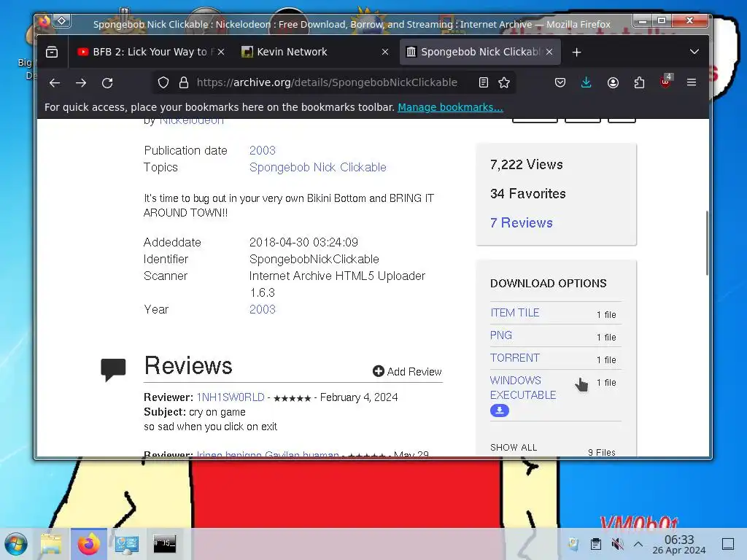
Task: Show site security padlock info
Action: point(184,83)
